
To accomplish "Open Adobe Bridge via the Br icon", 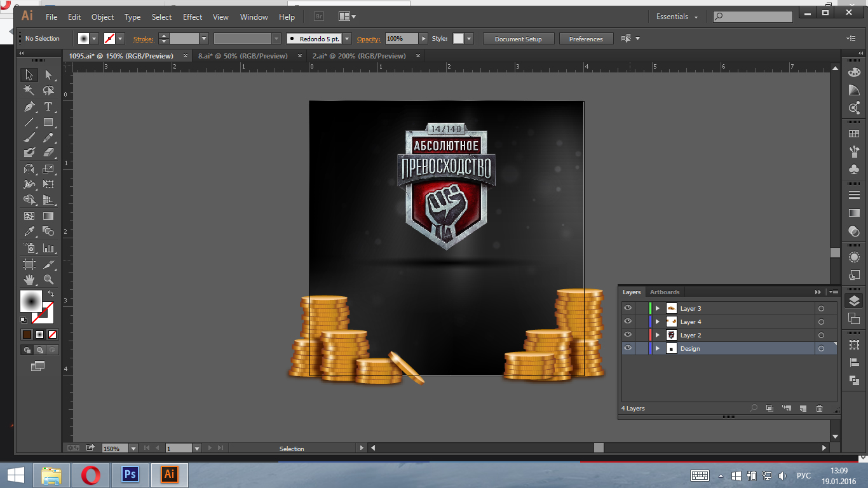I will click(x=320, y=17).
